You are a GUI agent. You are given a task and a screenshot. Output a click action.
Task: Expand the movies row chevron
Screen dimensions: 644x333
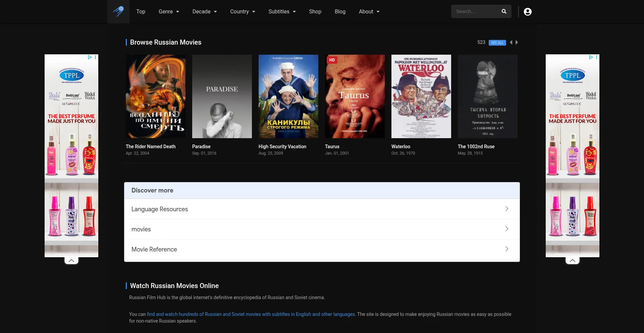[507, 229]
